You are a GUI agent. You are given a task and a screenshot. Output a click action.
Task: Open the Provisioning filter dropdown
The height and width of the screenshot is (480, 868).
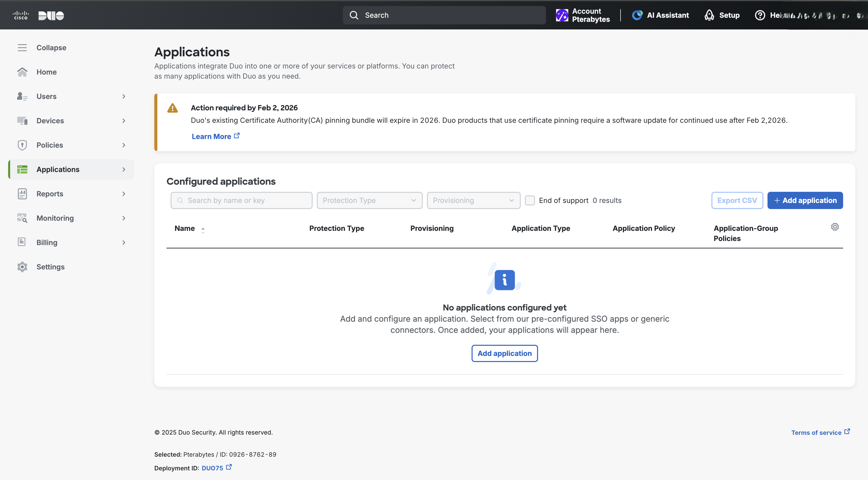(473, 200)
